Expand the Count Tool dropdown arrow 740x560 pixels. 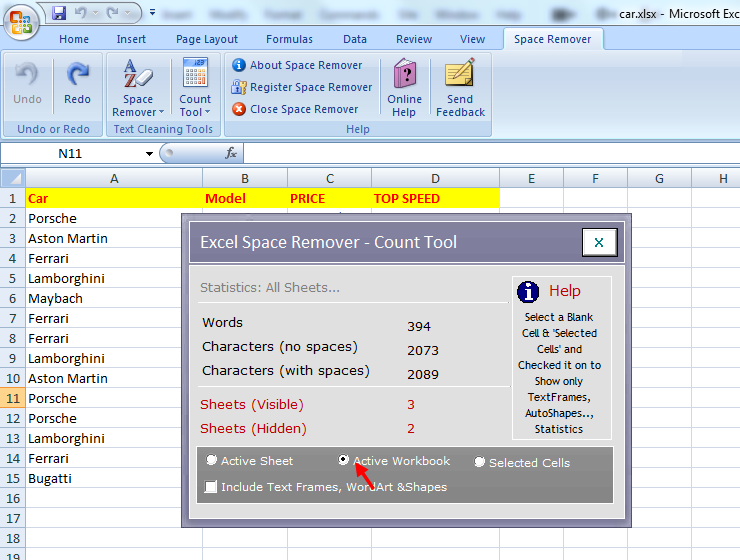click(207, 112)
